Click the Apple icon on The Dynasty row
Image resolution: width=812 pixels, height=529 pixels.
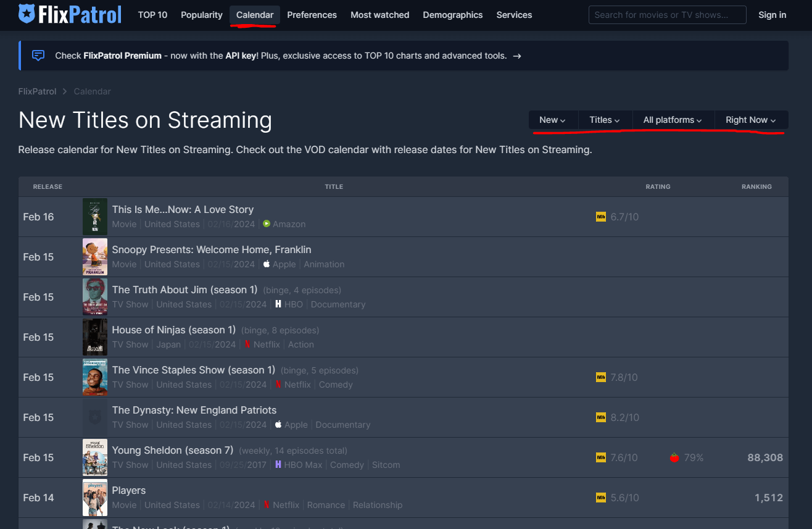(278, 425)
